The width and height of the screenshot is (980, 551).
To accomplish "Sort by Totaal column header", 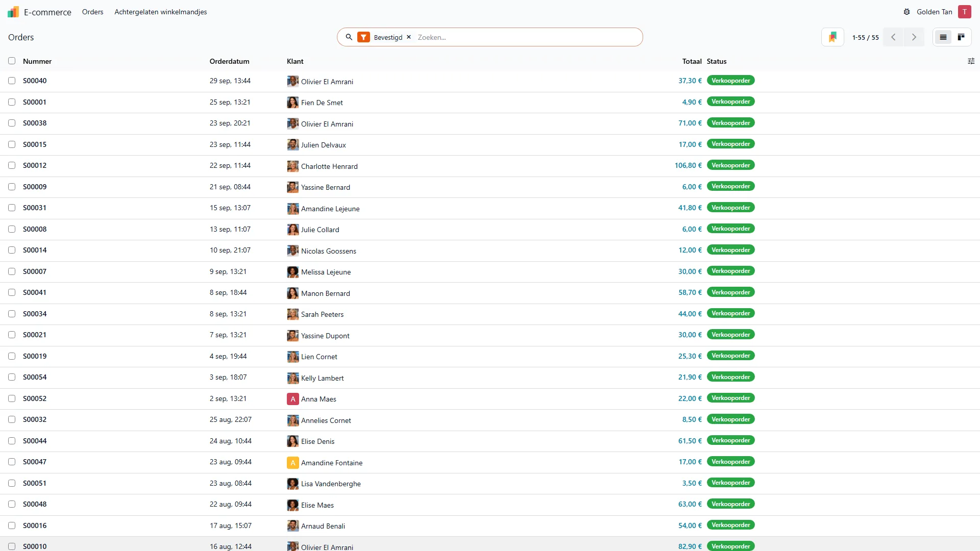I will (692, 61).
